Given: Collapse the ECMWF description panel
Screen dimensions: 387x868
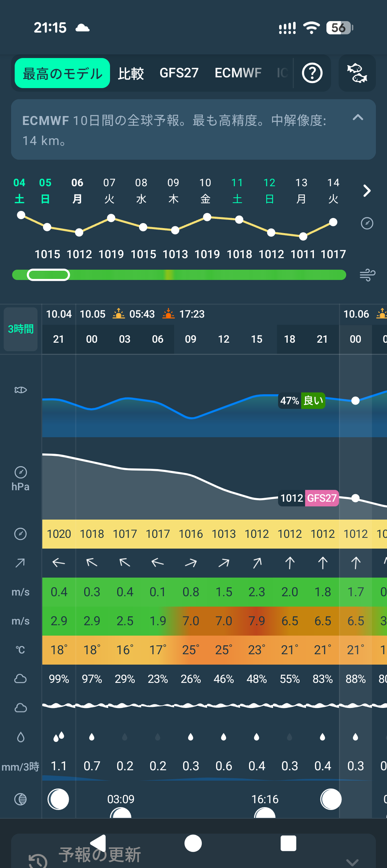Looking at the screenshot, I should 358,117.
